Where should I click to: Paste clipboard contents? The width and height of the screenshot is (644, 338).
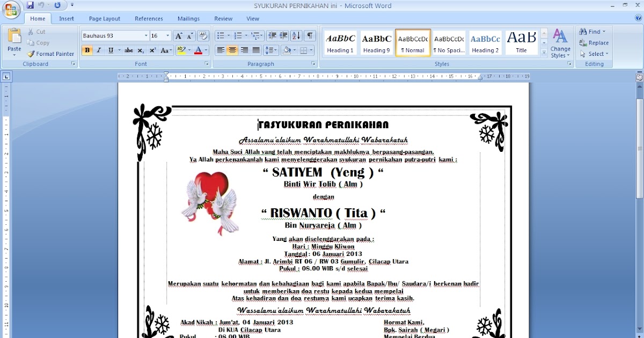(x=14, y=43)
